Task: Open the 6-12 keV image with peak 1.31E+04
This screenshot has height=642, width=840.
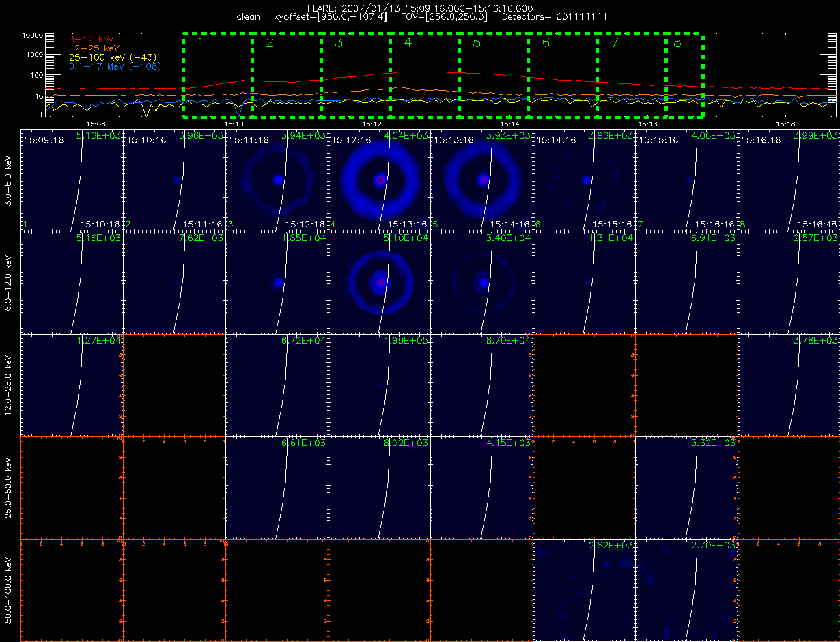Action: point(585,282)
